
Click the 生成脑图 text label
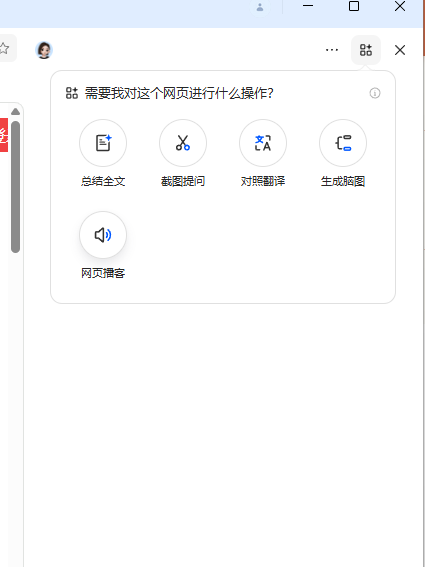[343, 181]
